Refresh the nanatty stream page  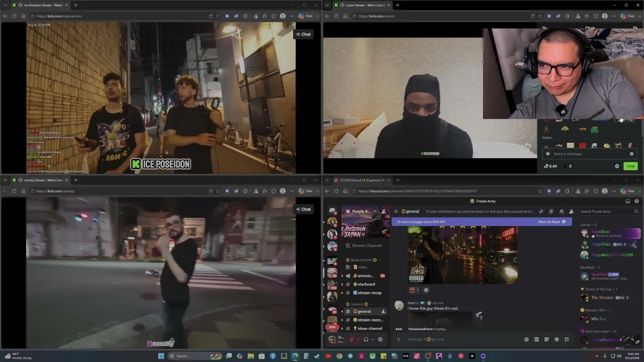(14, 191)
